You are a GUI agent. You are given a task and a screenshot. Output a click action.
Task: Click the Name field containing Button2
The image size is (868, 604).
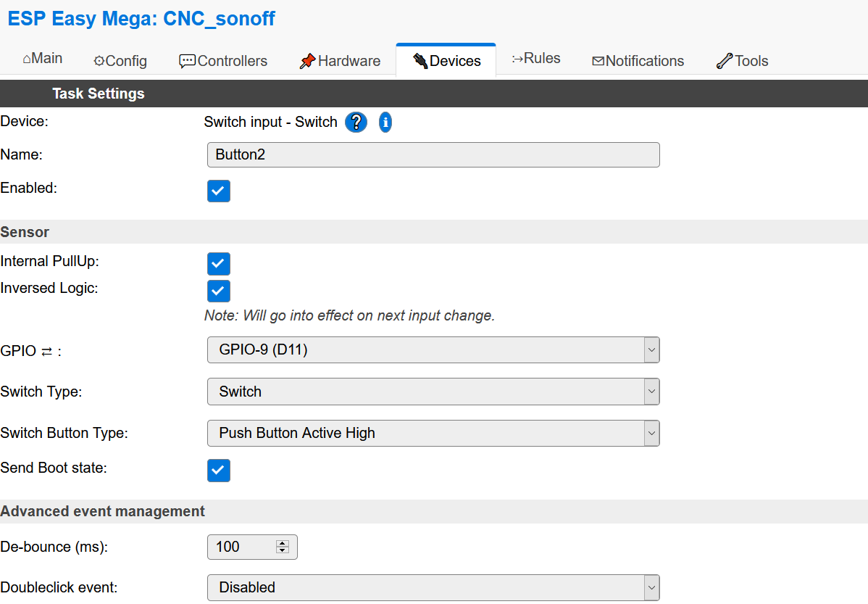(433, 154)
